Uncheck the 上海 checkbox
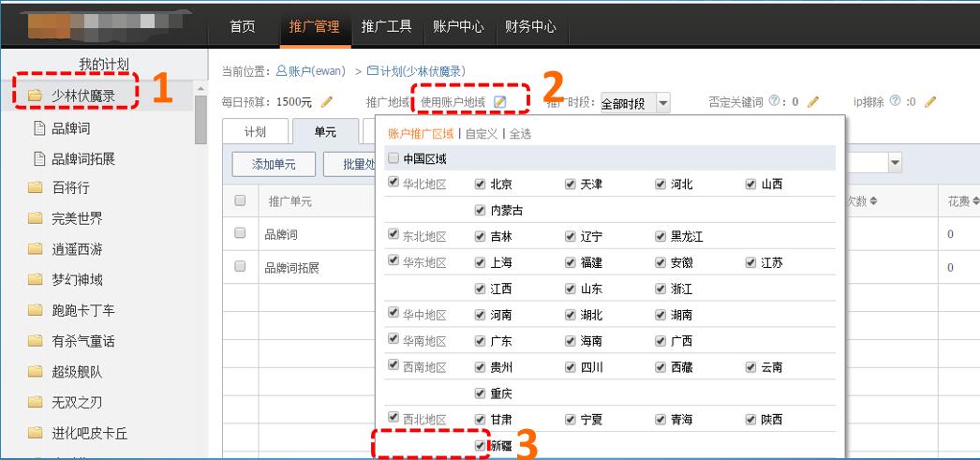Viewport: 980px width, 460px height. tap(480, 263)
